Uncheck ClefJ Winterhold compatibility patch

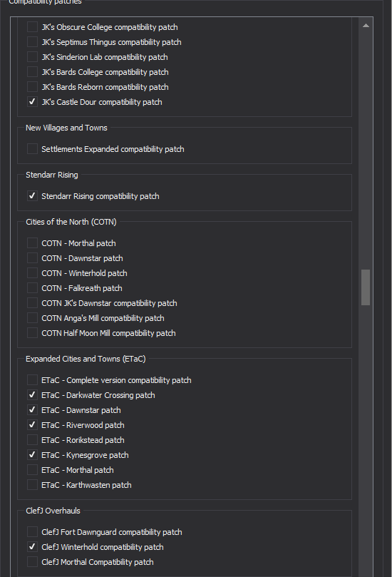[32, 547]
